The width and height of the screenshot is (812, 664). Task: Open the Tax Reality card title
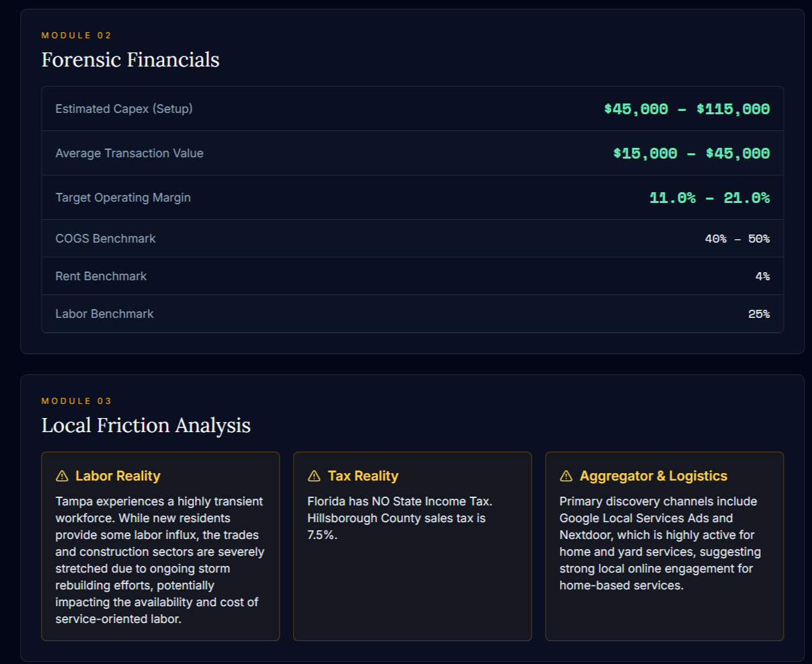(363, 476)
